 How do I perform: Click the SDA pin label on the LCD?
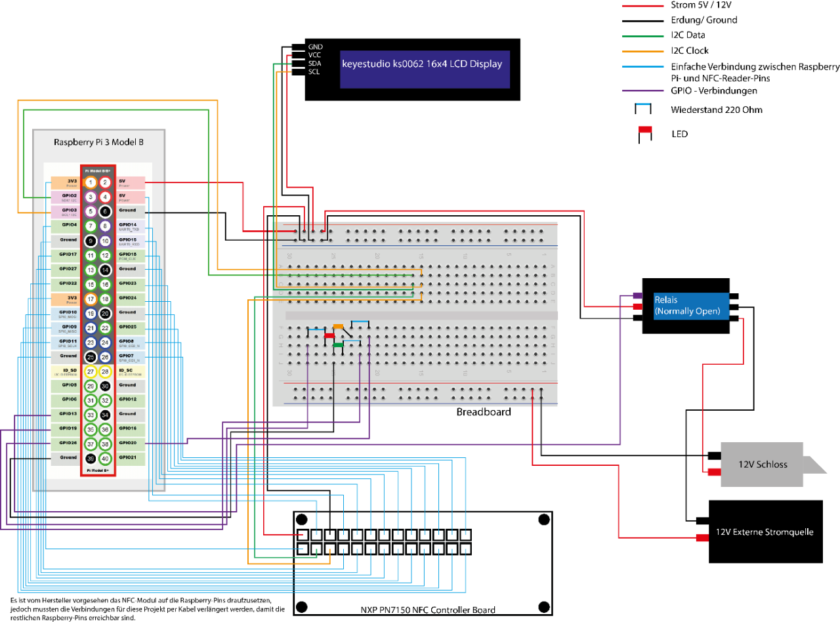click(314, 64)
